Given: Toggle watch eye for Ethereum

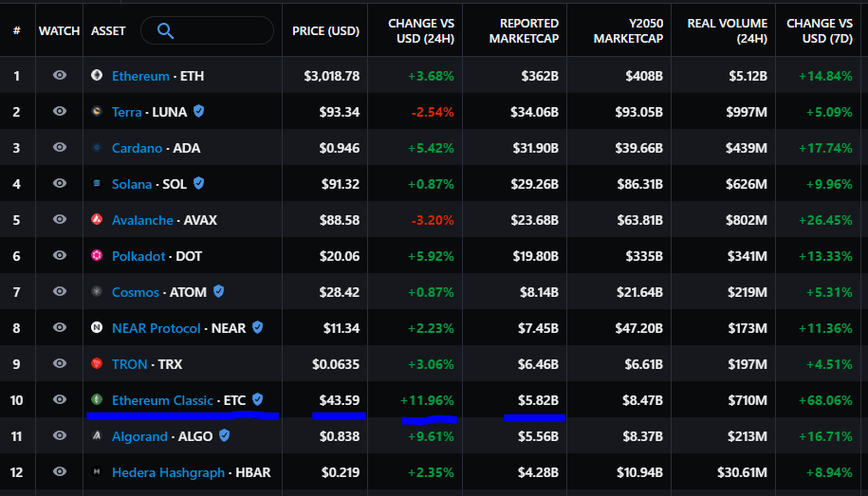Looking at the screenshot, I should (60, 75).
